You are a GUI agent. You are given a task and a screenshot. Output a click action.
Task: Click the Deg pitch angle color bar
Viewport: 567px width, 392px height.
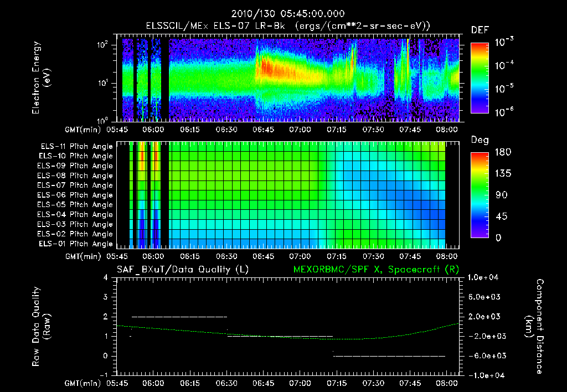tap(480, 195)
